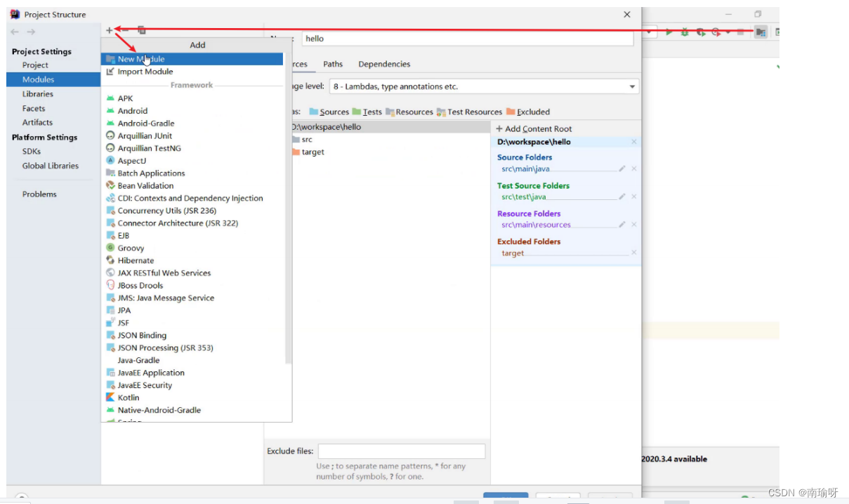Click Add Content Root

(x=534, y=129)
